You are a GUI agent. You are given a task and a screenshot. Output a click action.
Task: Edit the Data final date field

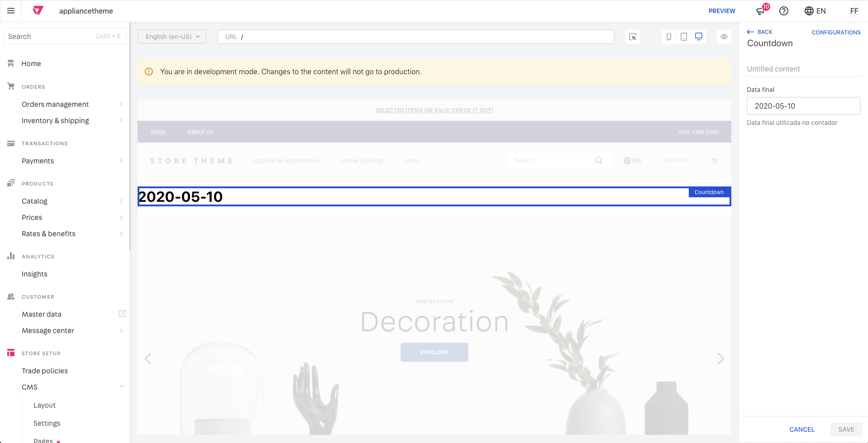[803, 106]
